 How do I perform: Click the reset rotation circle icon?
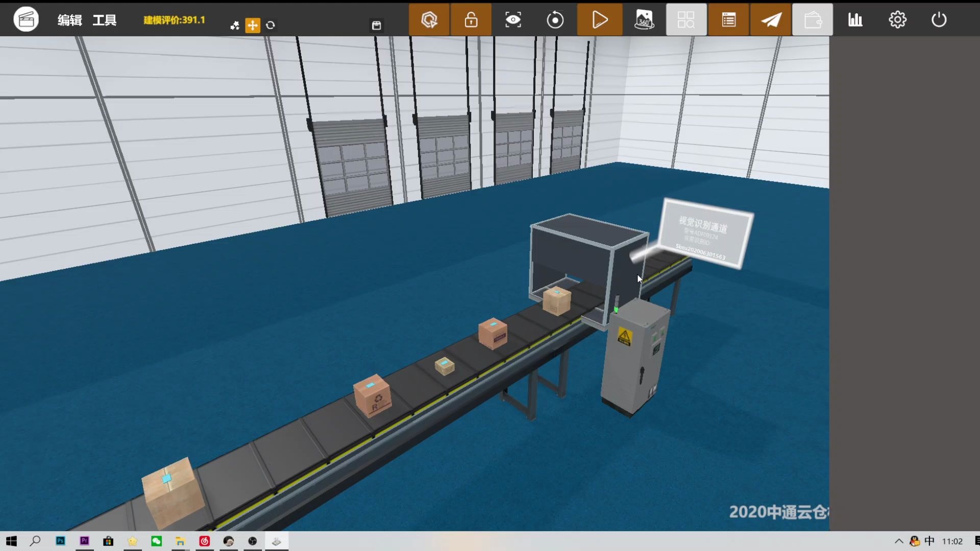tap(555, 20)
